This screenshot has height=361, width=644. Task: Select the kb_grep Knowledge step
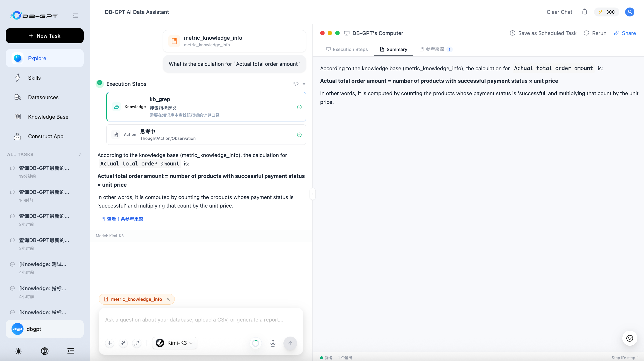pos(206,107)
